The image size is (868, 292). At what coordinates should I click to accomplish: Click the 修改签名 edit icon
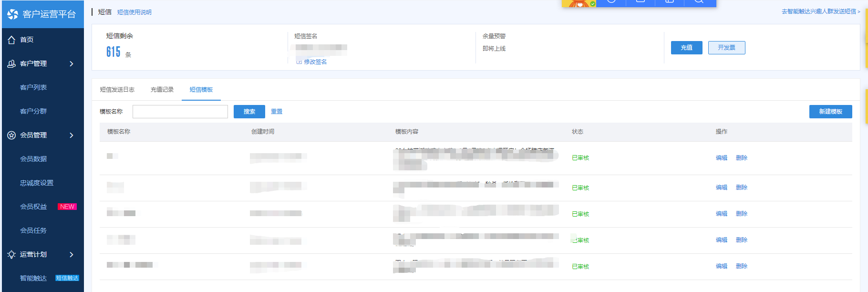tap(299, 62)
